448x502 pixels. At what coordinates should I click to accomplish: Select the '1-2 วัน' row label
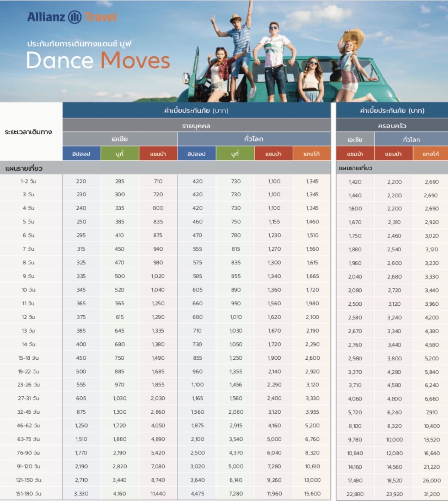(28, 182)
